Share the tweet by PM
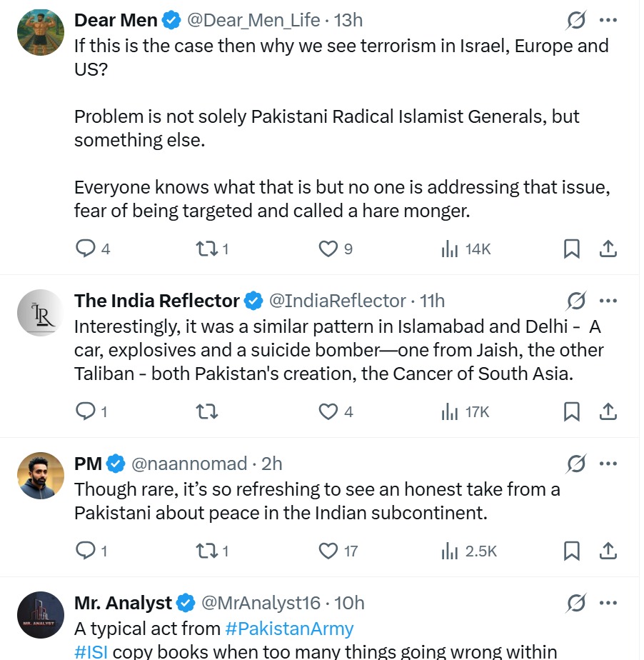Image resolution: width=644 pixels, height=660 pixels. [x=608, y=551]
